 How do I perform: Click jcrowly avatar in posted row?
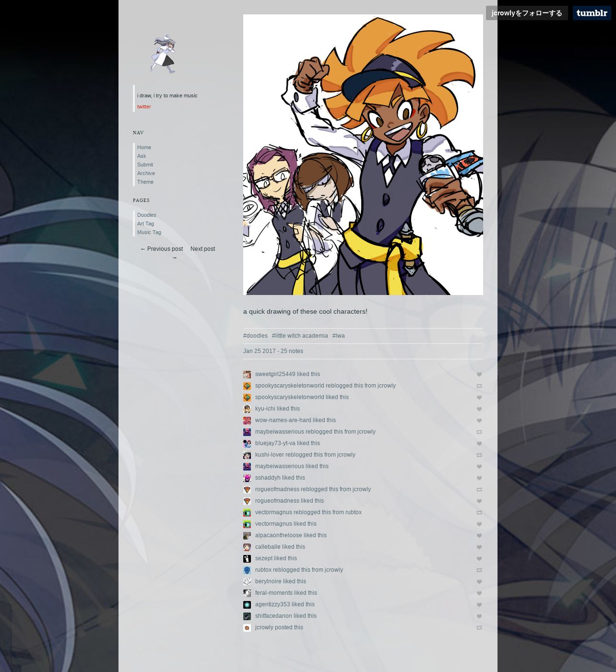(x=247, y=628)
